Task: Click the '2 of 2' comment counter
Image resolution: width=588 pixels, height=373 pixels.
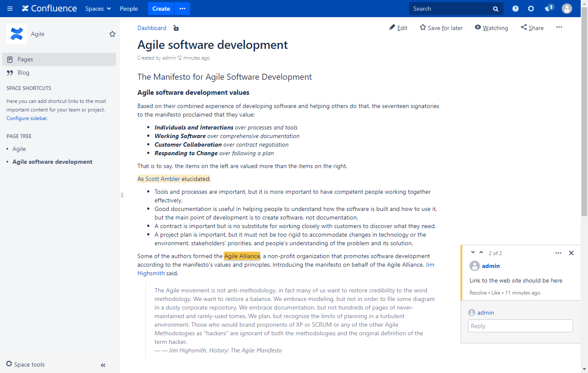Action: 495,253
